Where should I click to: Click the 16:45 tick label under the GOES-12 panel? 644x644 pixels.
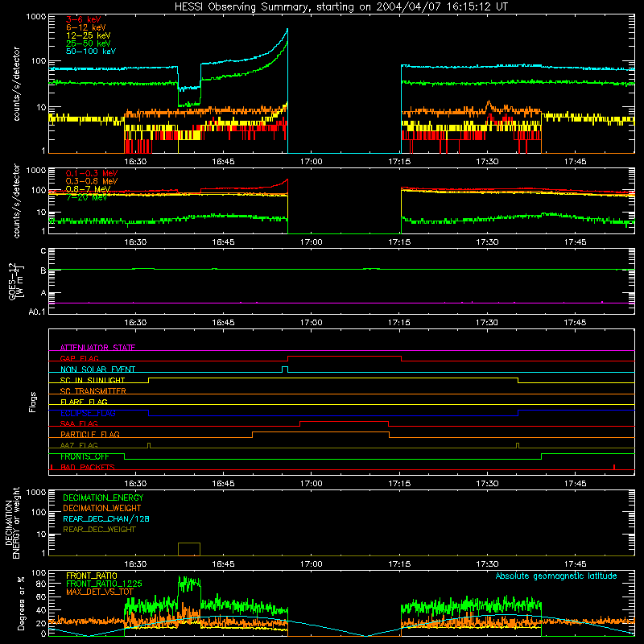pos(224,323)
